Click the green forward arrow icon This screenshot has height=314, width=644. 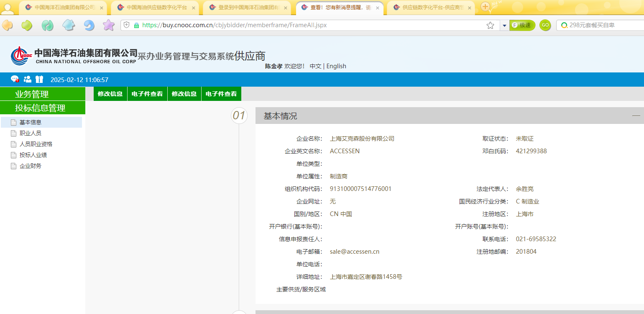pos(27,26)
